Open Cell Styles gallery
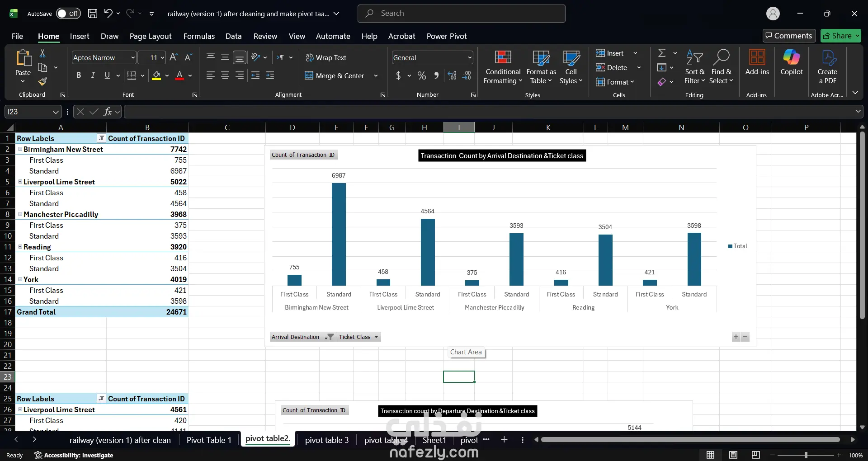 (571, 67)
